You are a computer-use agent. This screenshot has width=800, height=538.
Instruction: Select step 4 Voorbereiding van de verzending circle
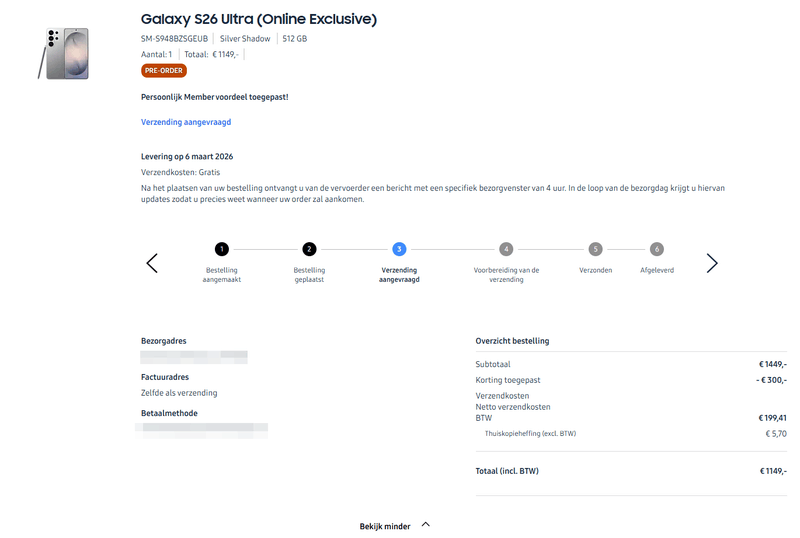click(506, 249)
